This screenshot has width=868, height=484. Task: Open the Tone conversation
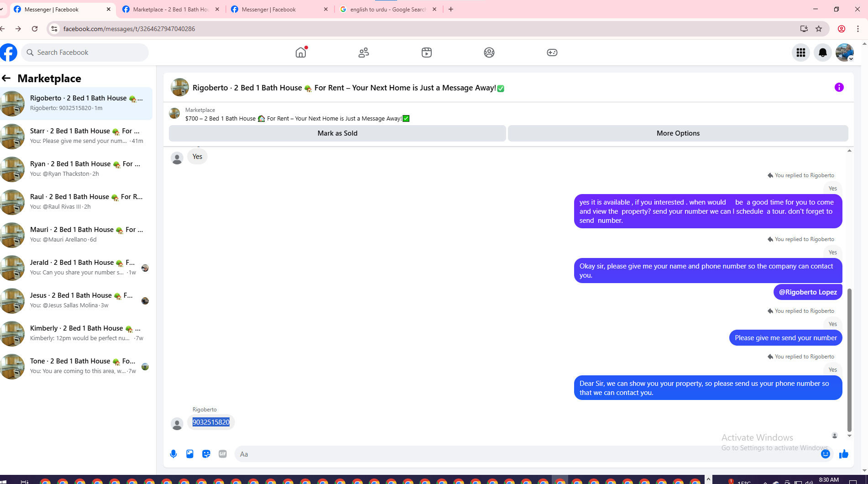pyautogui.click(x=76, y=366)
